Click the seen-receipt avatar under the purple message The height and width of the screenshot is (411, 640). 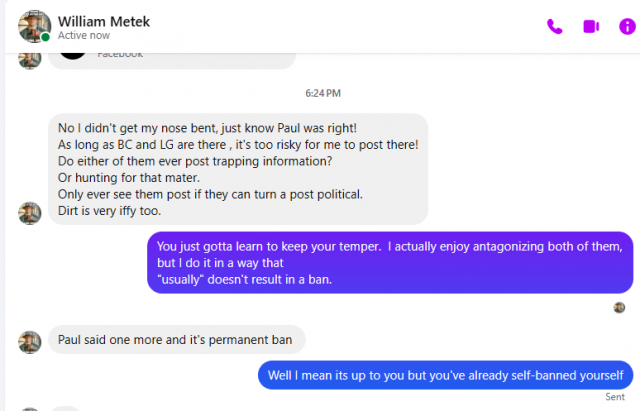(x=619, y=307)
